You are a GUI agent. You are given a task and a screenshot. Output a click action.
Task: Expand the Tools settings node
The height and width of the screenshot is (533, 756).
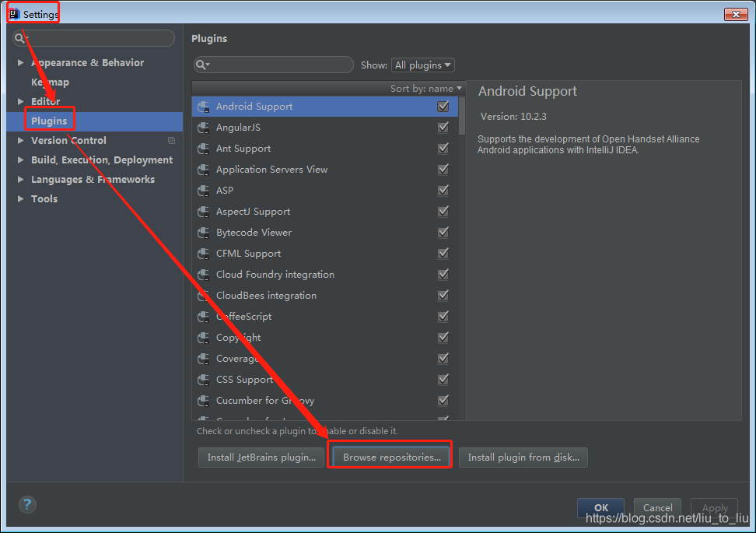[x=20, y=198]
